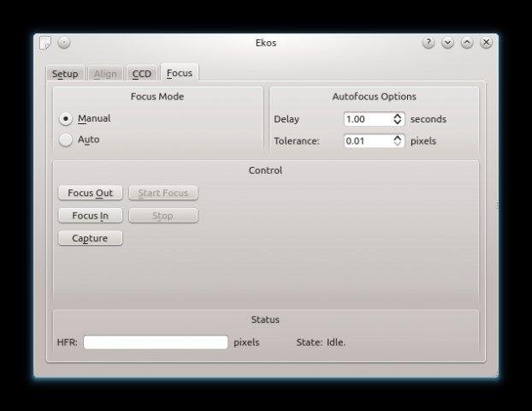Close the Ekos window
The image size is (532, 411).
486,43
